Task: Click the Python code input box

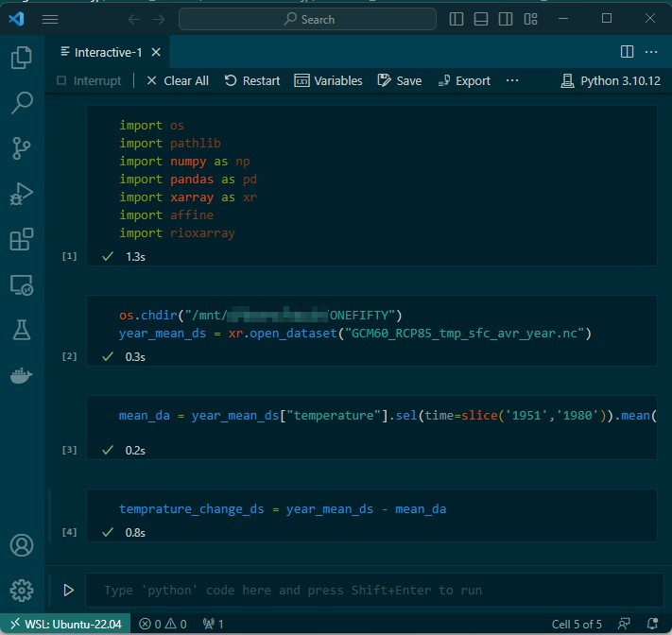Action: 374,591
